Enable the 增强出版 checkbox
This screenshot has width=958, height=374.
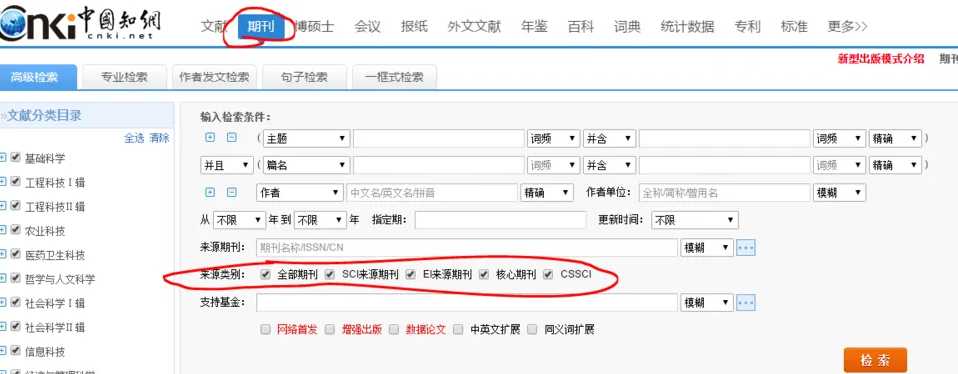click(330, 329)
